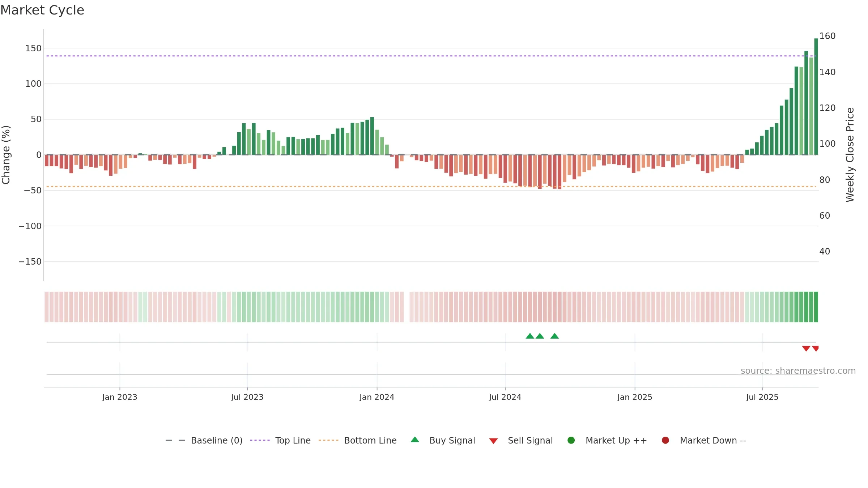Click the source: sharemaestro.com text
This screenshot has height=488, width=868.
[798, 371]
